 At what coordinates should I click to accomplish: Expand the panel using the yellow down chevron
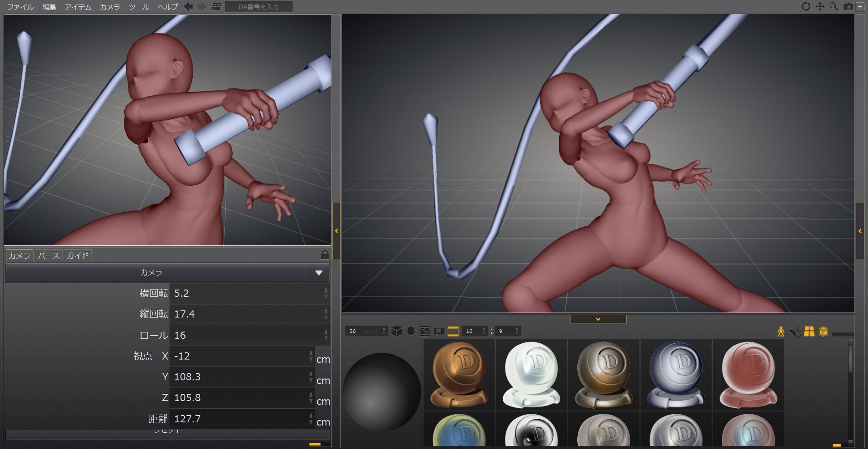598,319
